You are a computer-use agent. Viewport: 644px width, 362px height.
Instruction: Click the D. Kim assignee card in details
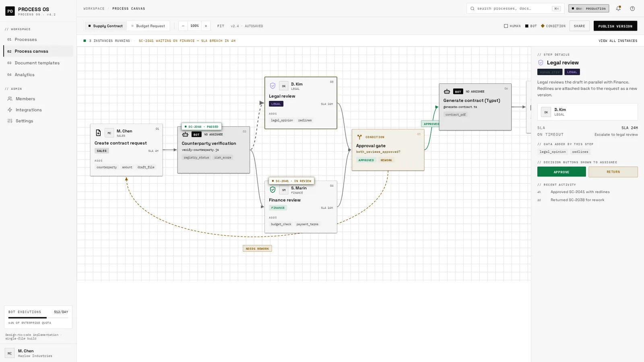click(587, 112)
